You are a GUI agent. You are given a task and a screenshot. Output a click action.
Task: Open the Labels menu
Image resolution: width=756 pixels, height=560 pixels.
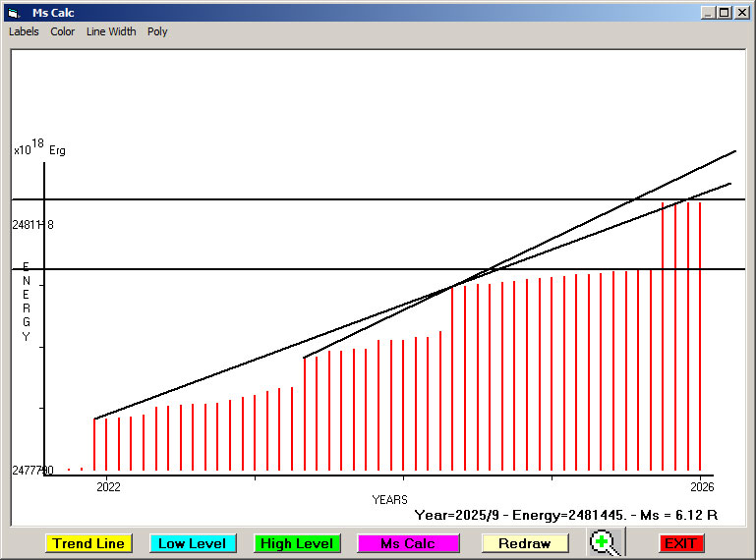(24, 31)
